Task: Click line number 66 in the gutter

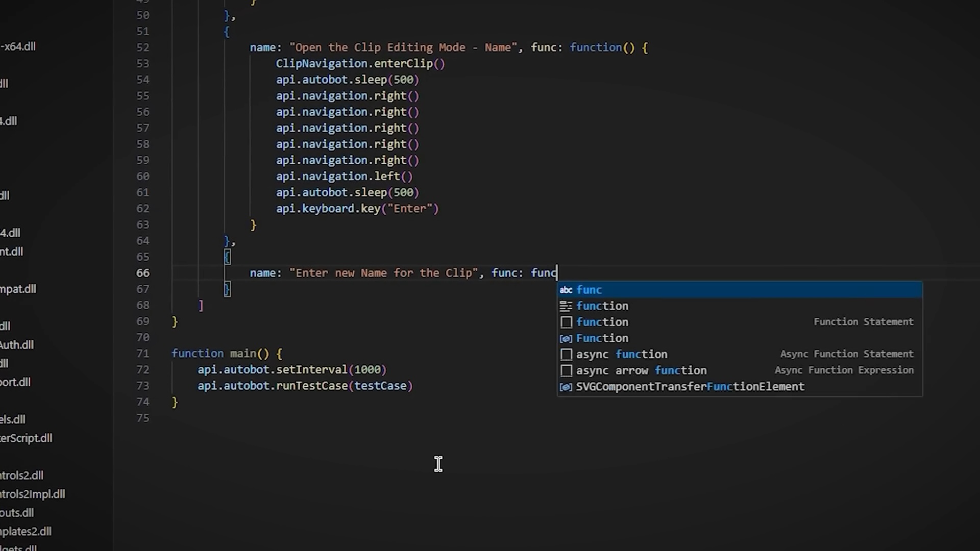Action: click(x=143, y=273)
